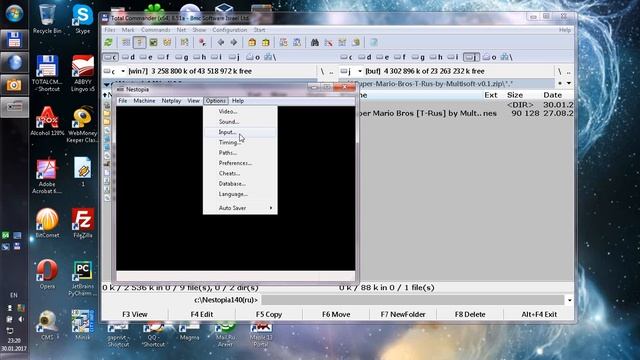Select drive g in left drive bar
Image resolution: width=640 pixels, height=360 pixels.
[182, 57]
